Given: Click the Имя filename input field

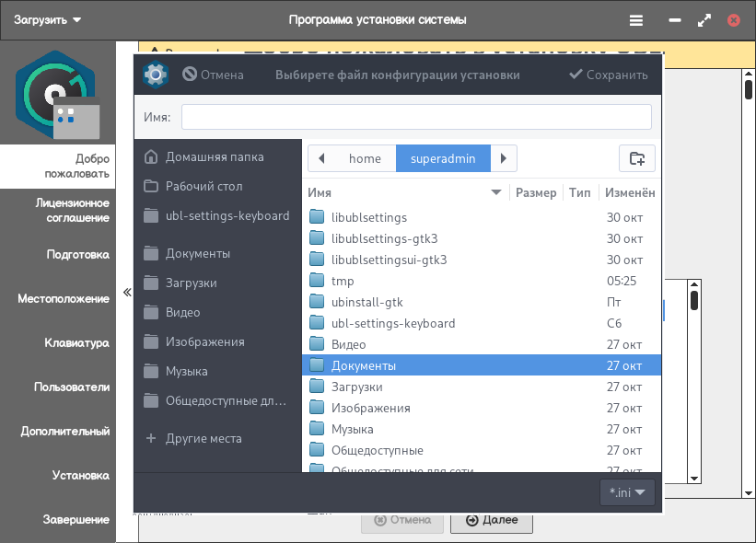Looking at the screenshot, I should click(x=416, y=117).
